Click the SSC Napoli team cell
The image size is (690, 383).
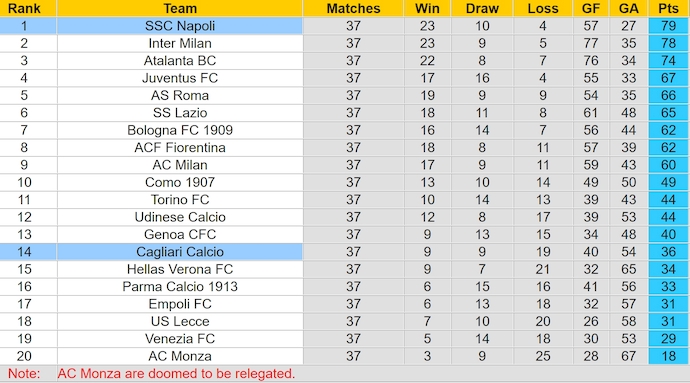180,26
